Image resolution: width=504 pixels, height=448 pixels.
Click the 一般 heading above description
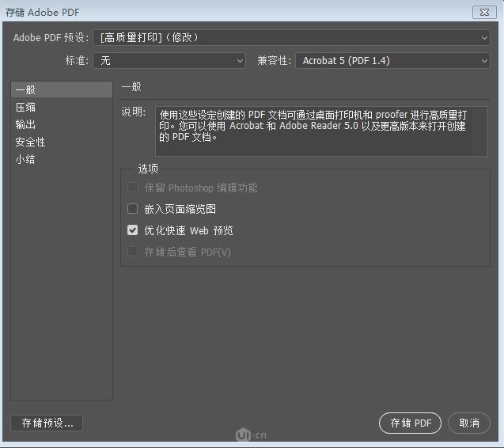coord(131,86)
